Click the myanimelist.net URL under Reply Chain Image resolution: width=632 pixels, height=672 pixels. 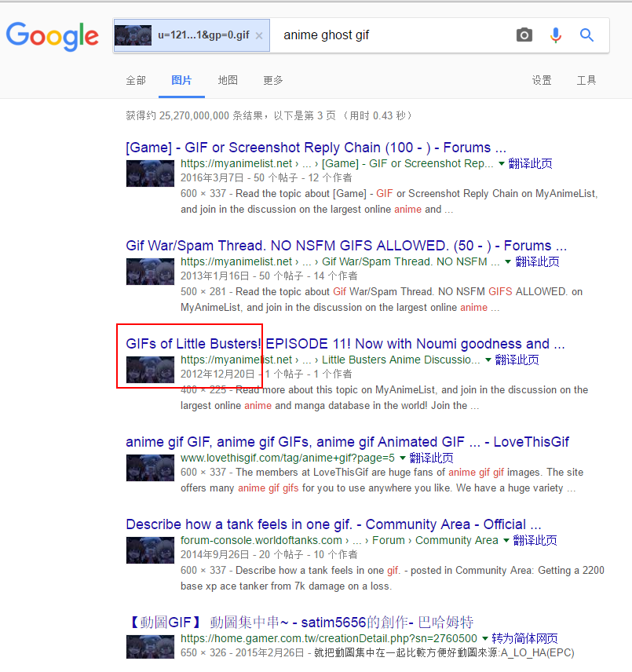tap(337, 164)
